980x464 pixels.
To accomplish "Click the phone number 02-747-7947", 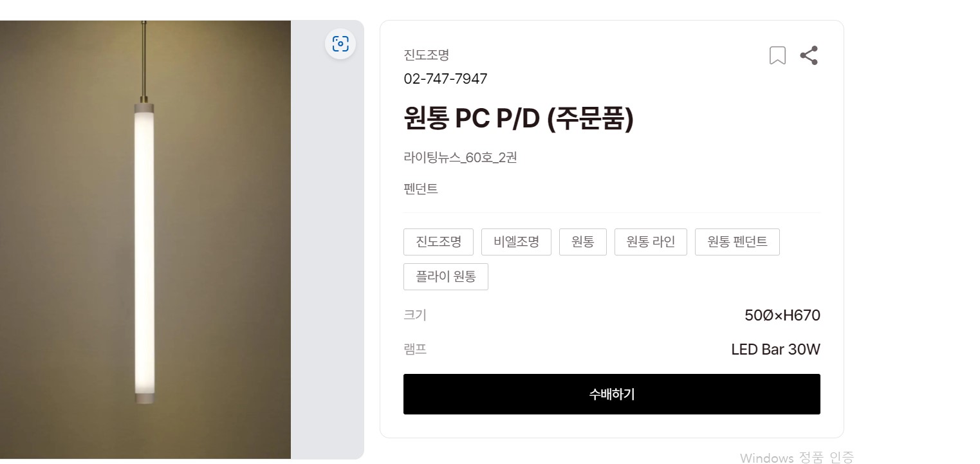I will [x=445, y=79].
